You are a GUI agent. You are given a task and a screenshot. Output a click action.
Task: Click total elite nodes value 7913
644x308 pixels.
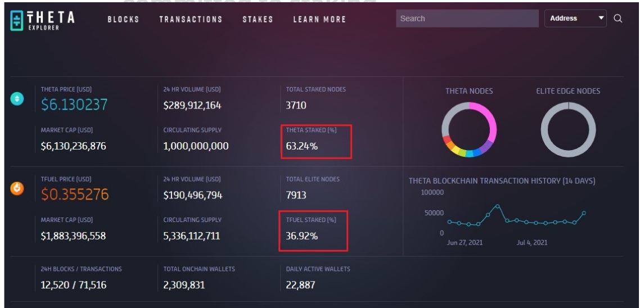coord(296,195)
